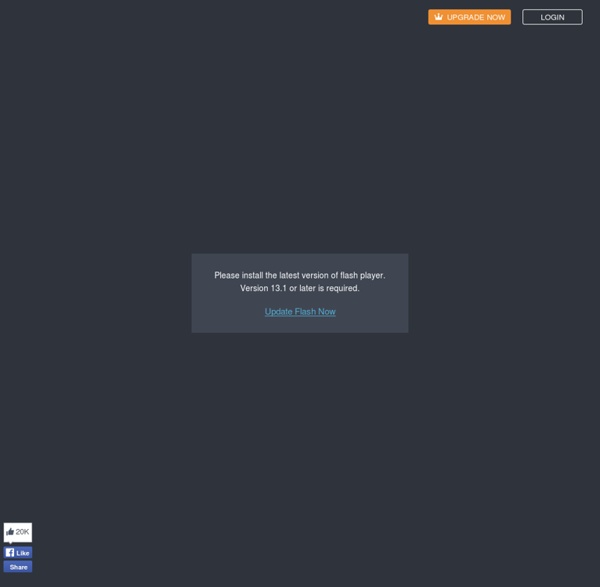The height and width of the screenshot is (587, 600).
Task: Share the page with the Share button
Action: click(x=18, y=567)
